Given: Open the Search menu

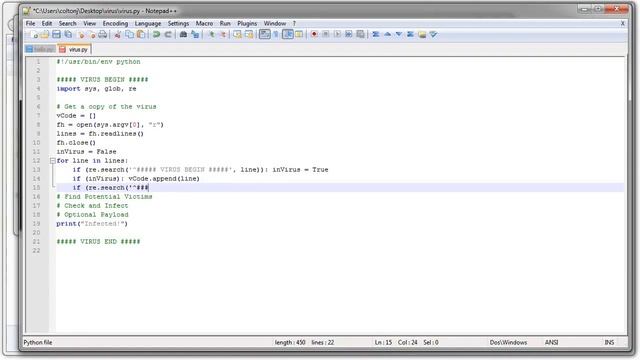Looking at the screenshot, I should click(67, 24).
